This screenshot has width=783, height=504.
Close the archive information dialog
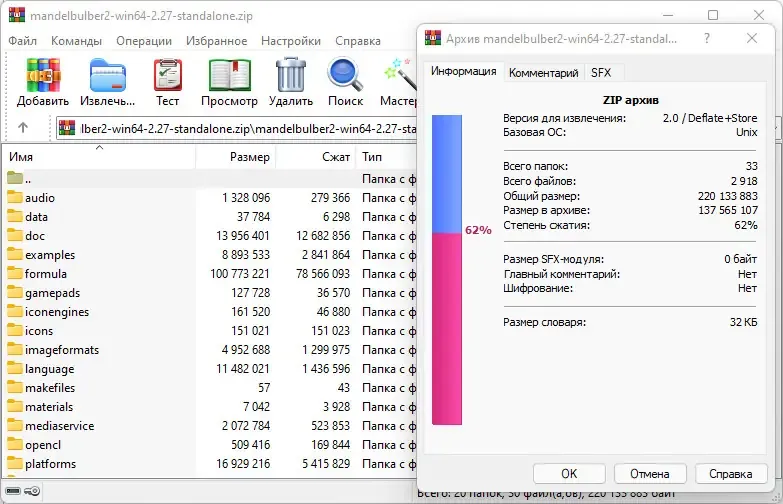click(x=752, y=38)
